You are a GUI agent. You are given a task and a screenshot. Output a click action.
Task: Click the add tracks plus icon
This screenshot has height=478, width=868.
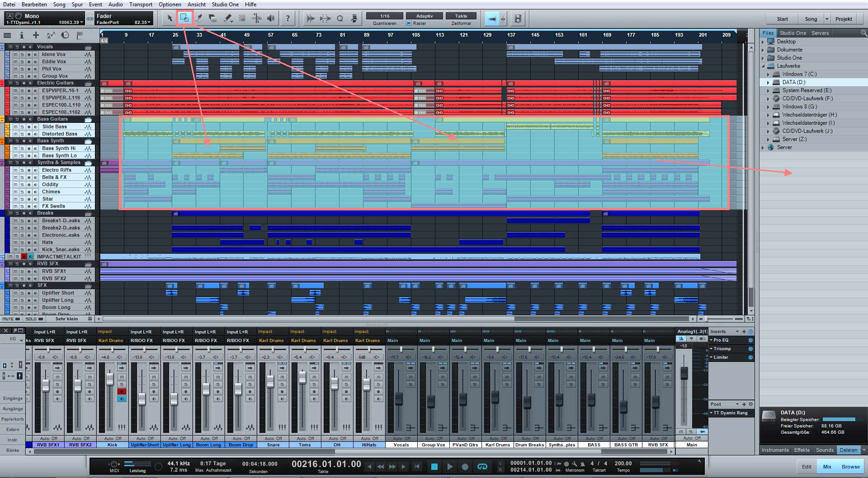36,35
